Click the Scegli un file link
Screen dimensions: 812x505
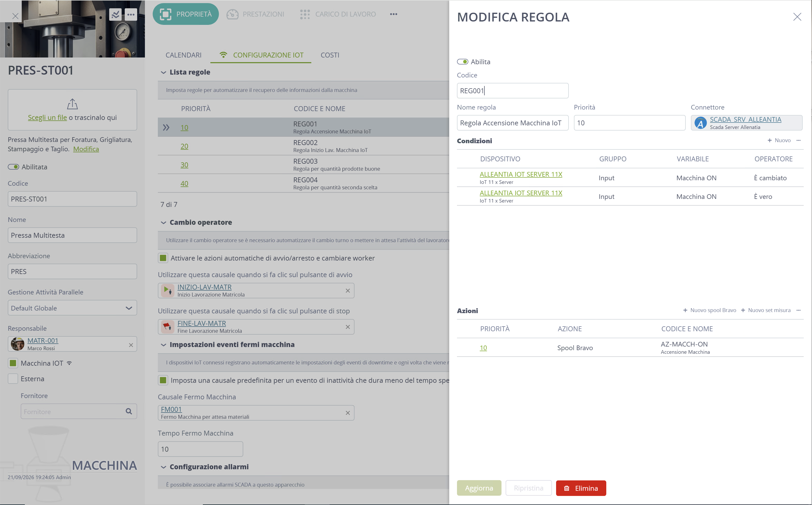(47, 118)
